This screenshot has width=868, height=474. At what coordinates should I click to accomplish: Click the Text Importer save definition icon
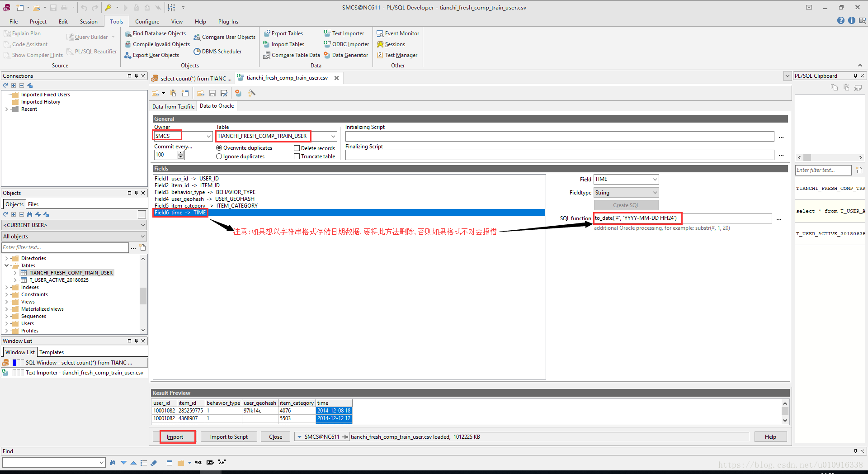coord(212,93)
